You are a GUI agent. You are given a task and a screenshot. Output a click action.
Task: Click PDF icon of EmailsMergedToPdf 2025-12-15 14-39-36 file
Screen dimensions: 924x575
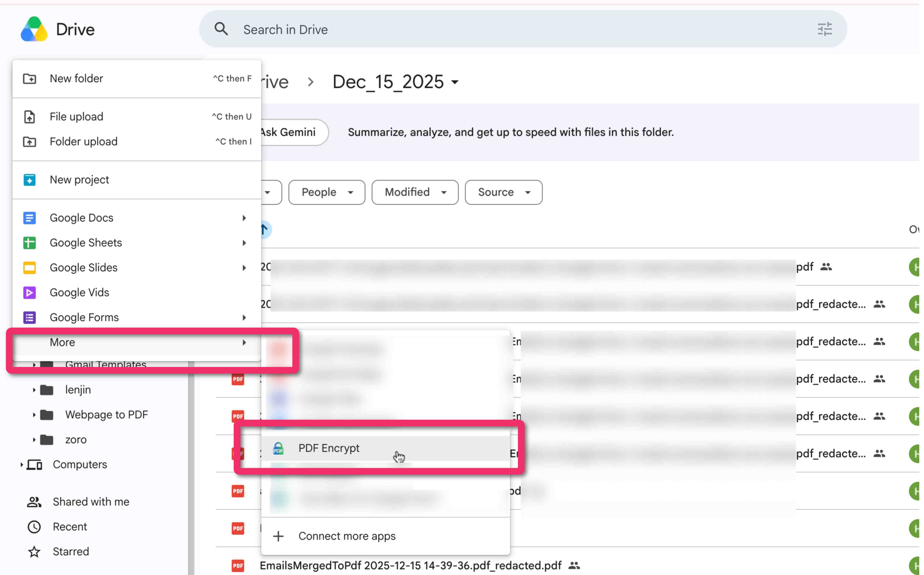coord(238,566)
